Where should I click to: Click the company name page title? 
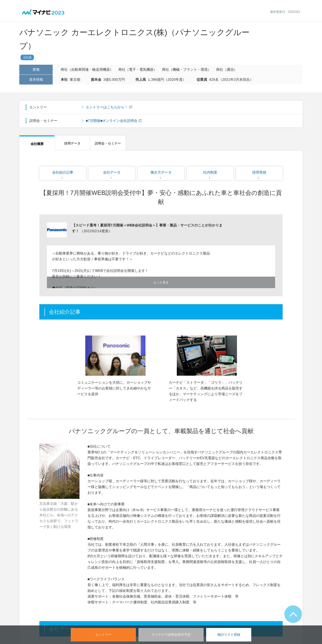134,39
